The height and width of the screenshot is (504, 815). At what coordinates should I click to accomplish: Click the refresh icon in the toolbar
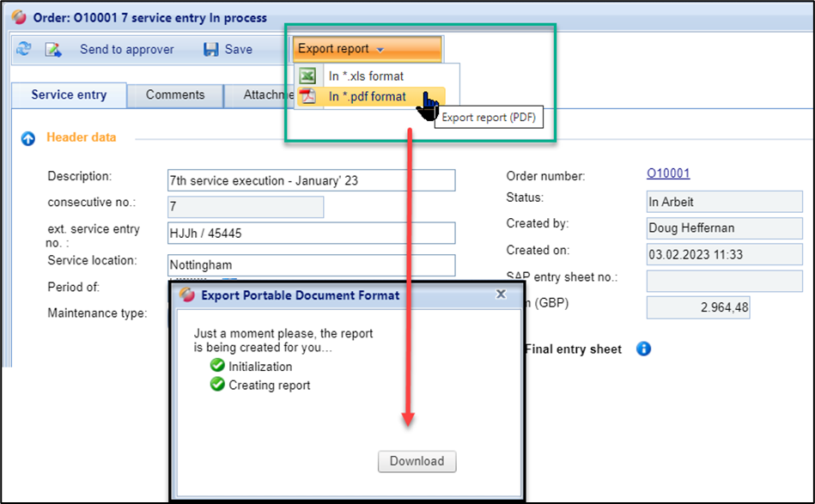(x=24, y=50)
